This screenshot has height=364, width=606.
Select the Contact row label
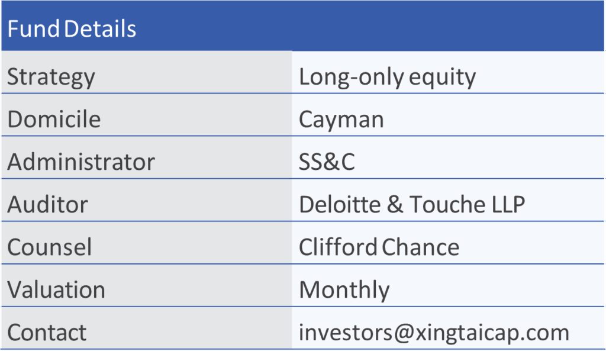click(47, 333)
